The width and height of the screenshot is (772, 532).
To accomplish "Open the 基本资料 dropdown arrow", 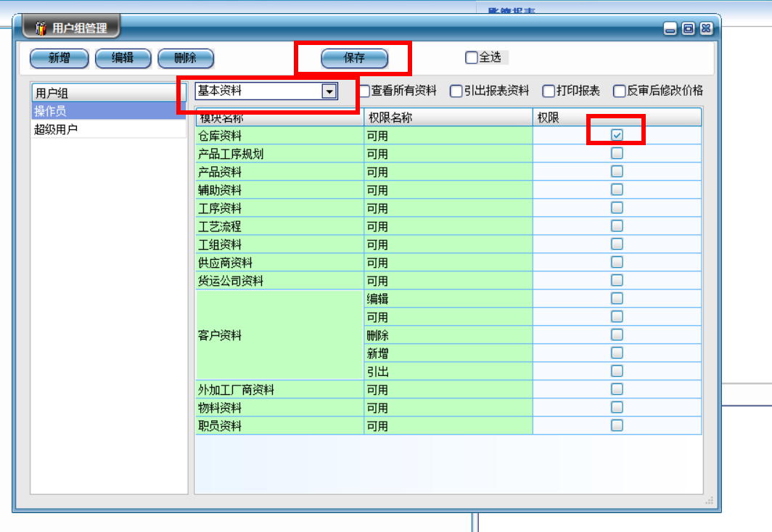I will 329,91.
